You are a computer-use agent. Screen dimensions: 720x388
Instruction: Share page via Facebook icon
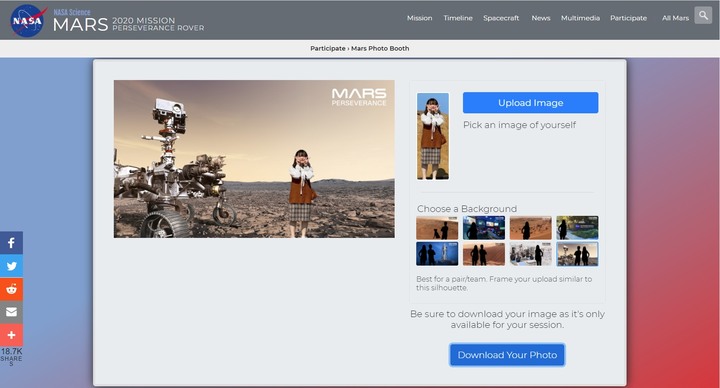[x=11, y=243]
